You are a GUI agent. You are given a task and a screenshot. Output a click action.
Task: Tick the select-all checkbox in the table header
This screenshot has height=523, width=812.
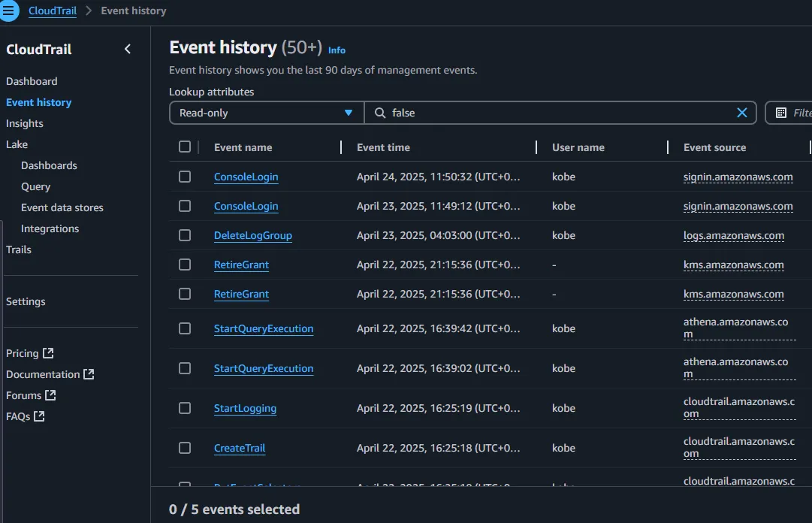[185, 147]
